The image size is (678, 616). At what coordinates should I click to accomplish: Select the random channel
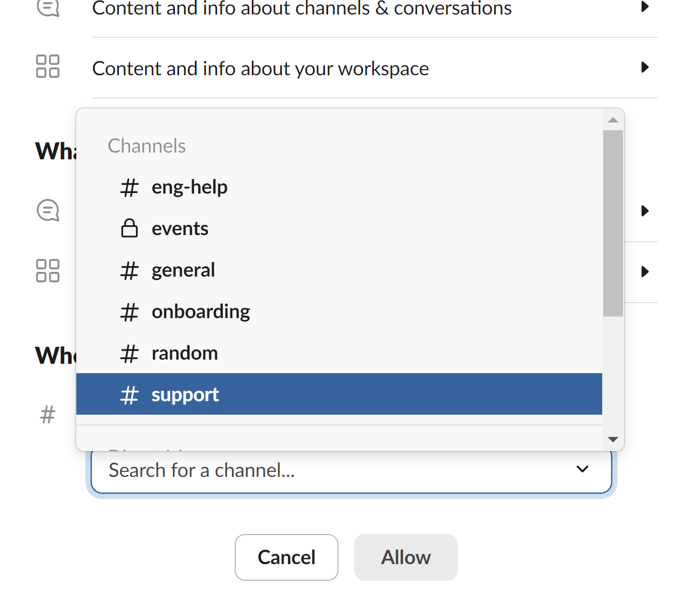[x=339, y=353]
